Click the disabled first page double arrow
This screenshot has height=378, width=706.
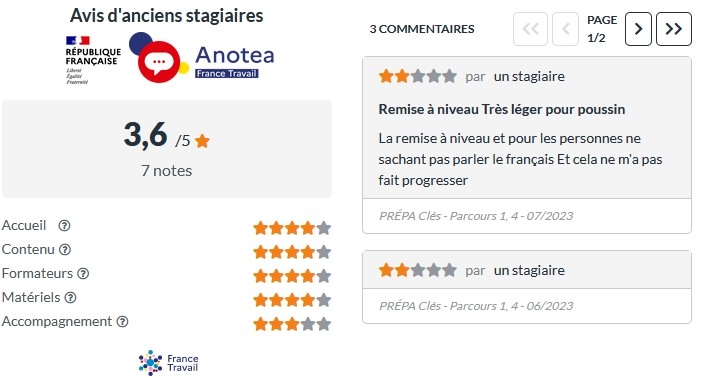[x=530, y=29]
